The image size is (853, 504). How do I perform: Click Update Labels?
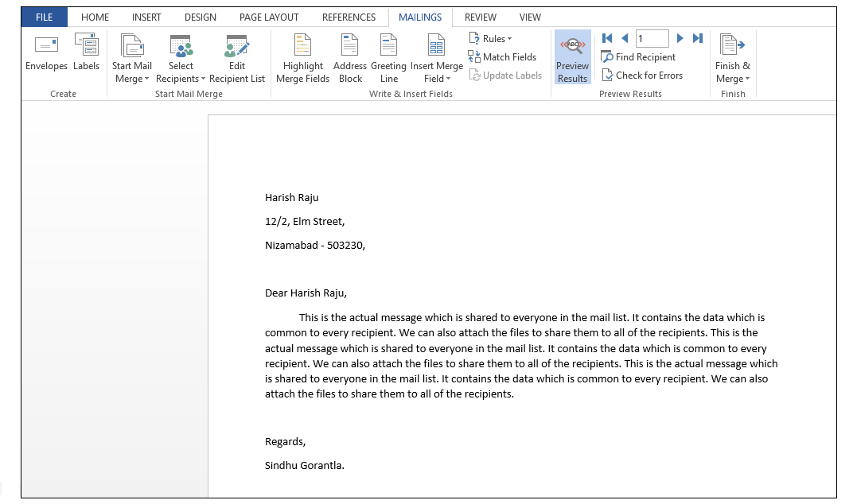pyautogui.click(x=505, y=76)
